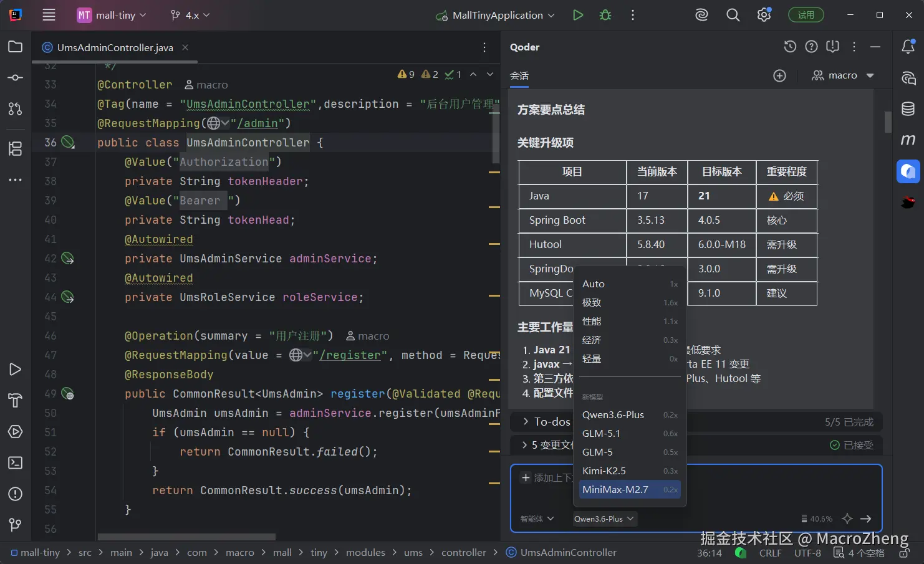Image resolution: width=924 pixels, height=564 pixels.
Task: Switch to the 会话 tab
Action: [519, 75]
